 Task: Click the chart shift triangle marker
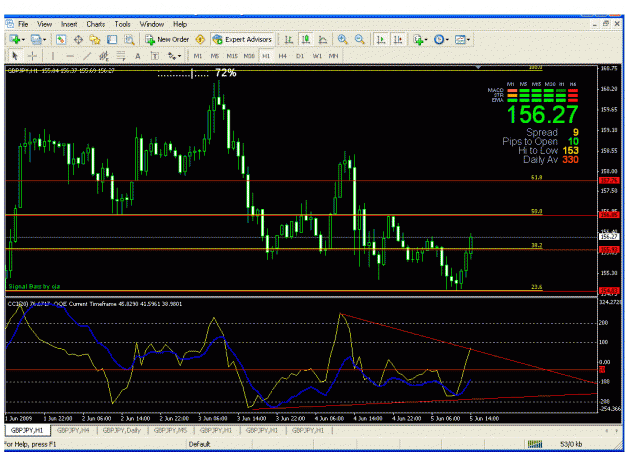(x=478, y=67)
